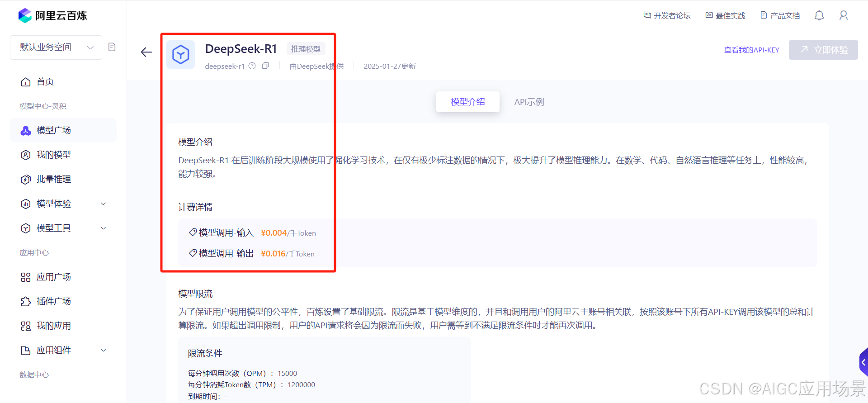Click the 计费详情 heading
Screen dimensions: 868x403
tap(195, 207)
